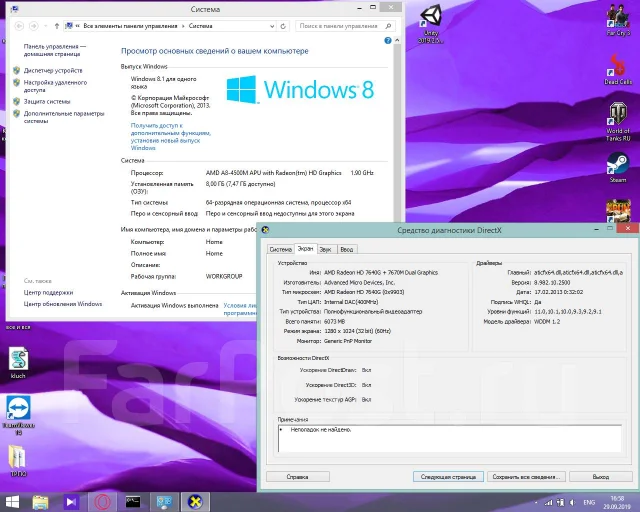Launch World of Tanks RU shortcut
Image resolution: width=640 pixels, height=512 pixels.
[x=618, y=122]
